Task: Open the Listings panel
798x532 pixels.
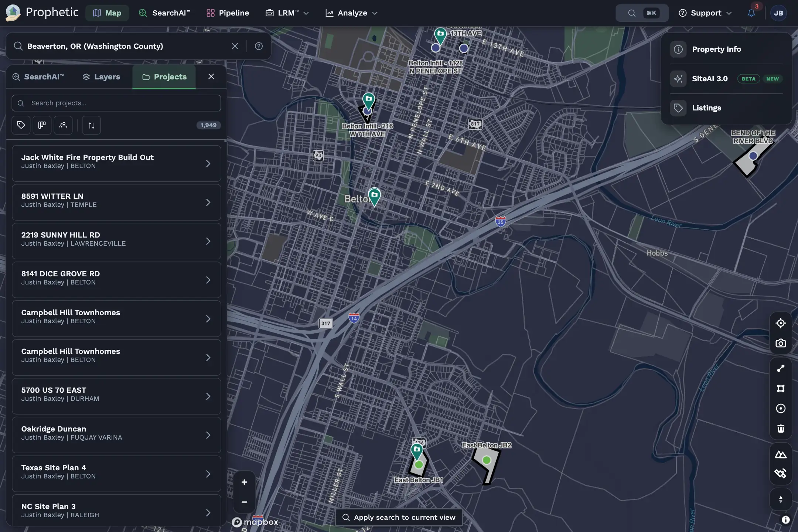Action: click(726, 108)
